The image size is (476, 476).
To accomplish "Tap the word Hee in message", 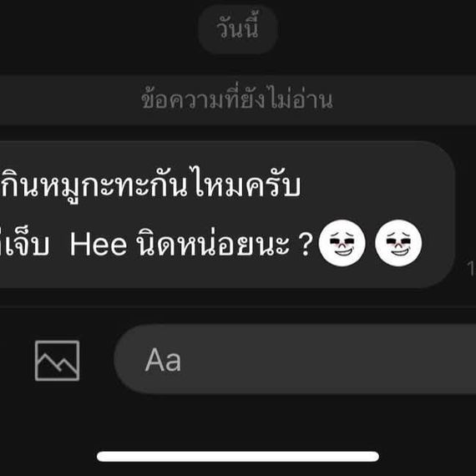I will coord(98,245).
